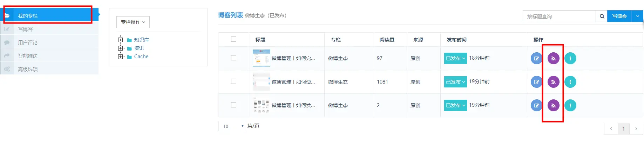Check the checkbox for the 97-views post
The width and height of the screenshot is (644, 158).
click(x=233, y=58)
